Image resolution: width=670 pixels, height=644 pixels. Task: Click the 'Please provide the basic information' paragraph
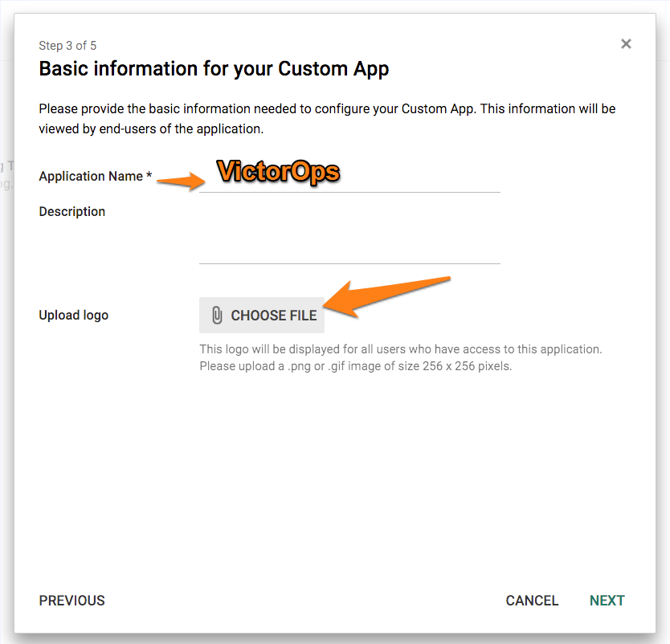(327, 119)
